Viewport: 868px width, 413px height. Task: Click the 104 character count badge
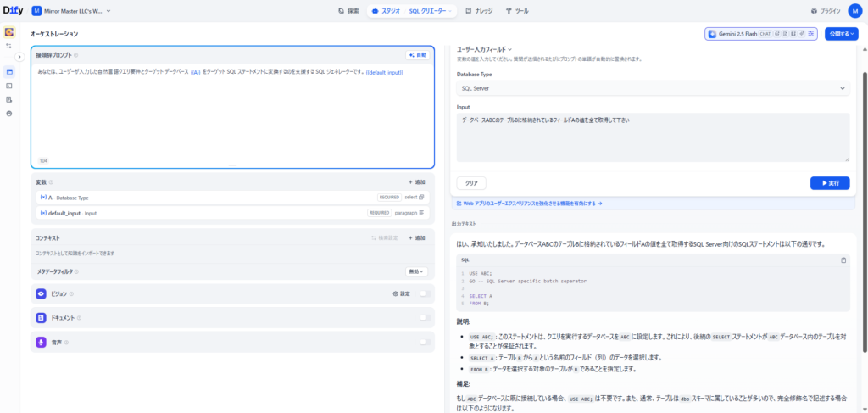pos(43,160)
